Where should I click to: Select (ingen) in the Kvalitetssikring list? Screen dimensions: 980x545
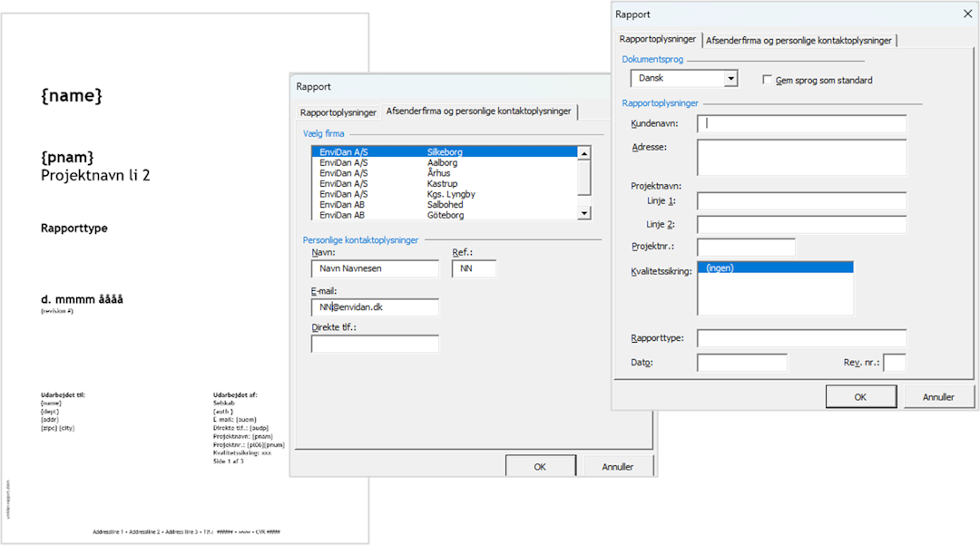tap(775, 268)
